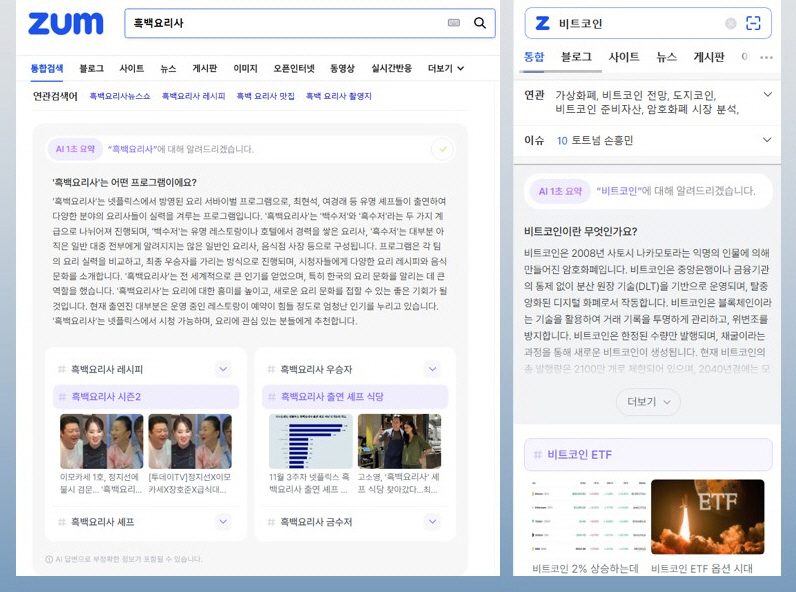Expand the 흑백요리사 셰프 section
796x592 pixels.
click(223, 521)
